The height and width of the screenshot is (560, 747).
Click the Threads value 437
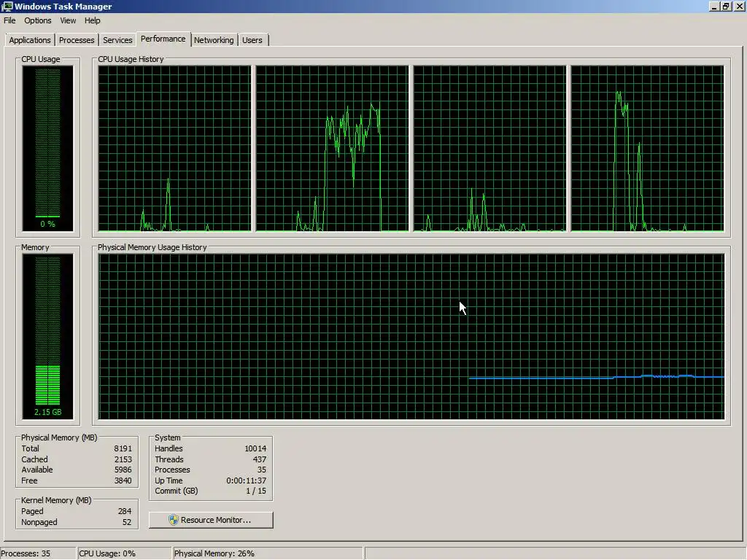pyautogui.click(x=260, y=459)
